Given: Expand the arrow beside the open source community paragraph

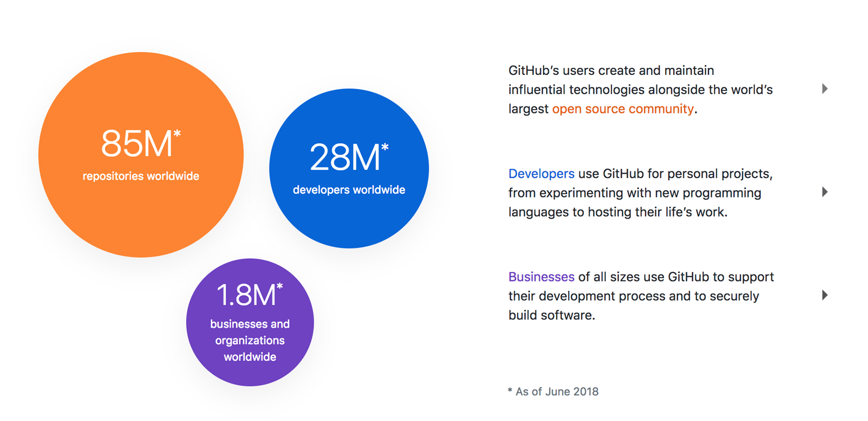Looking at the screenshot, I should [x=825, y=89].
